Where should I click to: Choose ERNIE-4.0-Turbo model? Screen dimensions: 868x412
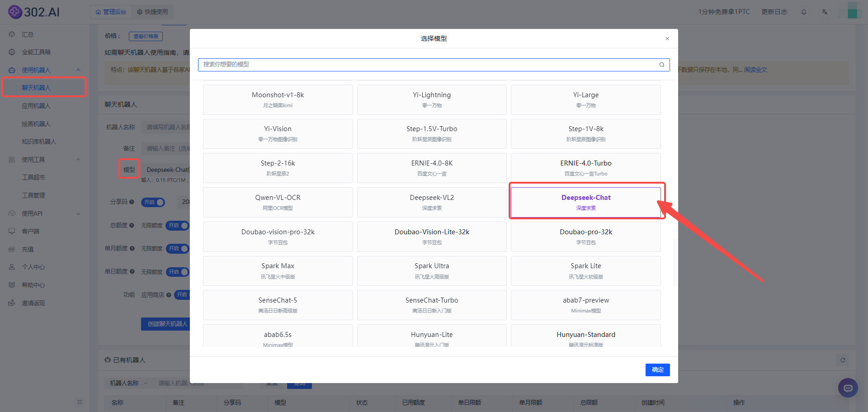[x=586, y=168]
